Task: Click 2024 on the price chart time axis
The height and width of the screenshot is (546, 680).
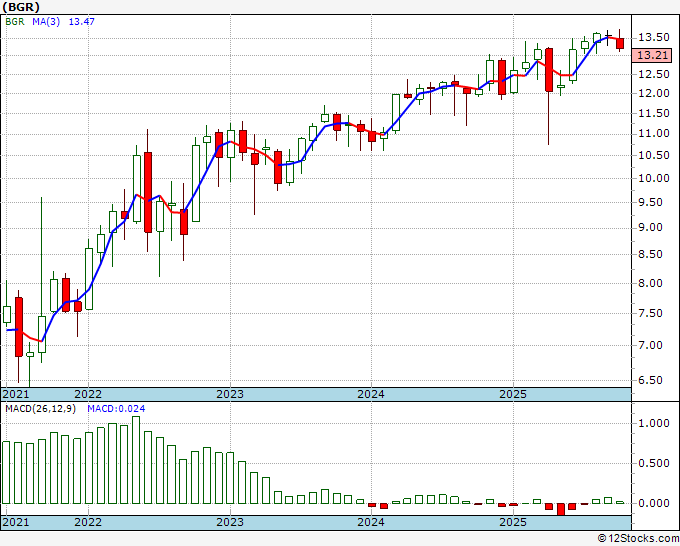Action: tap(371, 394)
